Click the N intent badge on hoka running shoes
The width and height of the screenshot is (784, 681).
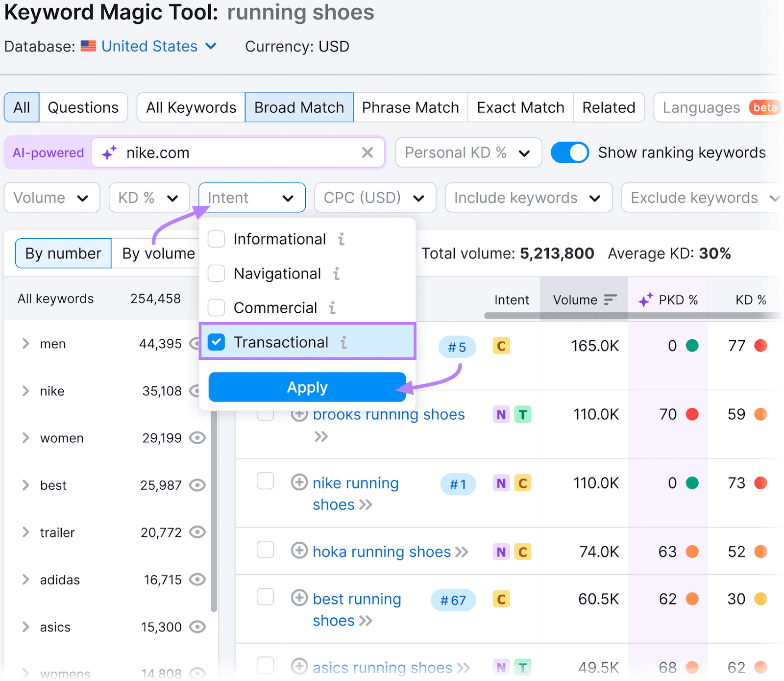click(501, 552)
